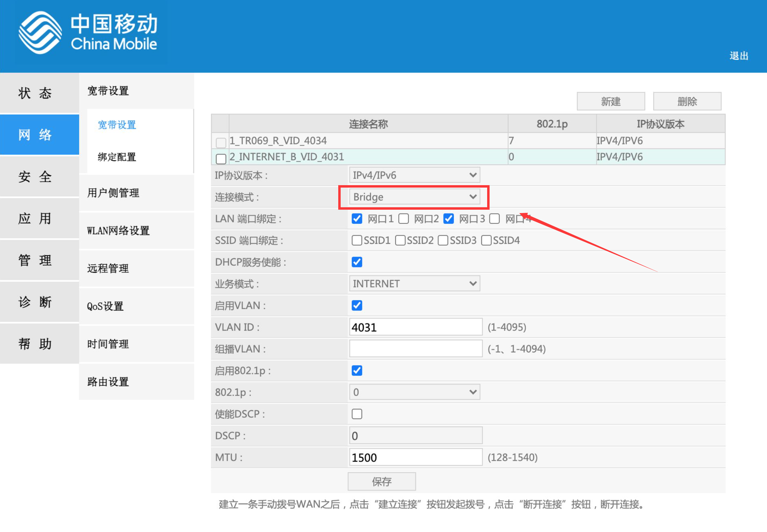Viewport: 767px width, 532px height.
Task: Toggle 启用VLAN checkbox
Action: pyautogui.click(x=357, y=304)
